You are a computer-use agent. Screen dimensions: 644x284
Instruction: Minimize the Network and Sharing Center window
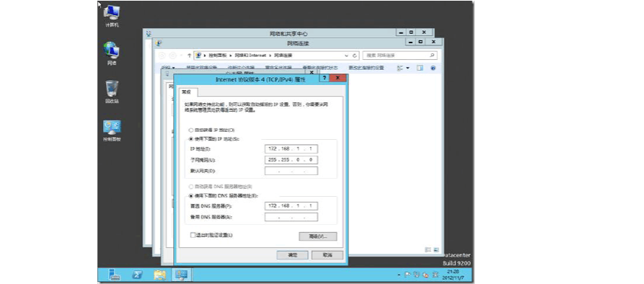click(x=402, y=32)
